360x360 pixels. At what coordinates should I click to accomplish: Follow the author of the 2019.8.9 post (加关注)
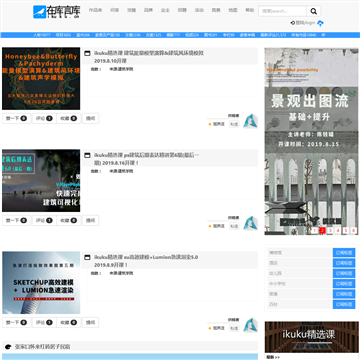pyautogui.click(x=217, y=328)
